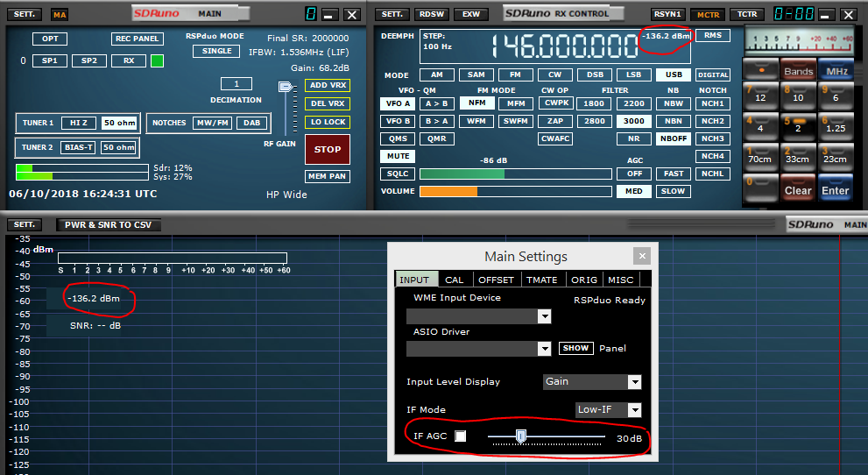Select the 2 (5) keypad band key

click(x=798, y=127)
